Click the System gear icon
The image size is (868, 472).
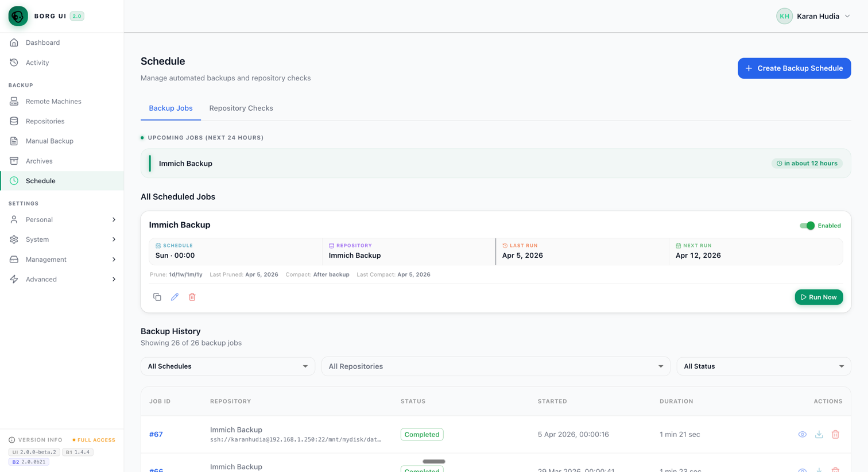point(14,239)
